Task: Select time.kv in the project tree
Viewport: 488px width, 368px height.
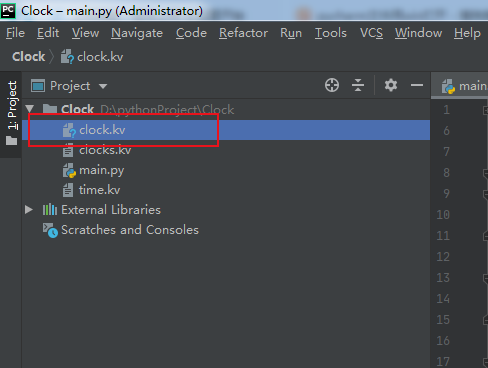Action: coord(99,190)
